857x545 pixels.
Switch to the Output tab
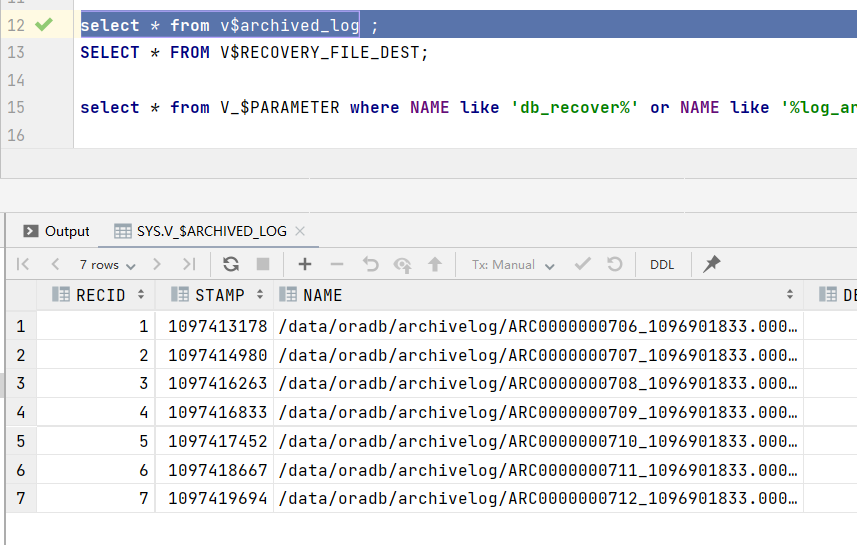pos(56,231)
